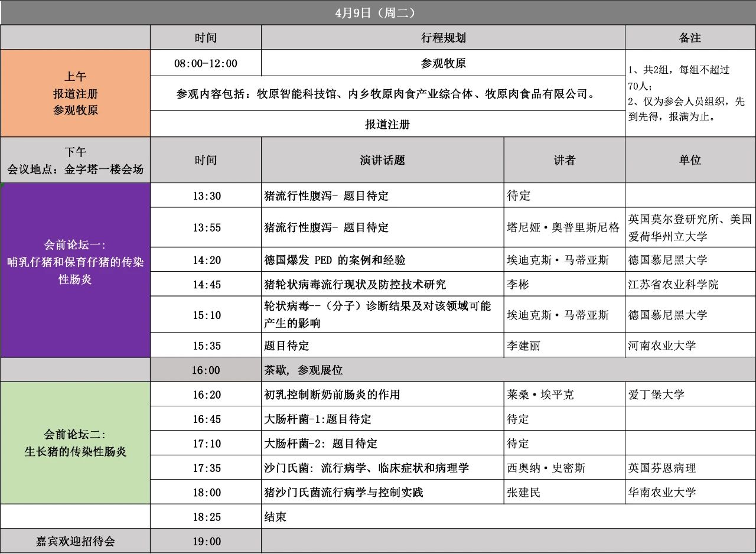Select the orange 上午 morning session cell
Screen dimensions: 756x554
pos(76,93)
